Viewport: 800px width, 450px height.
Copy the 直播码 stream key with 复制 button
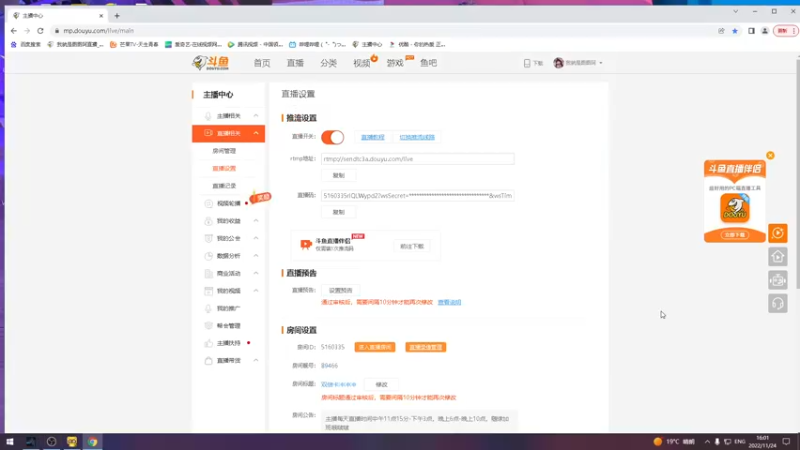[x=339, y=212]
